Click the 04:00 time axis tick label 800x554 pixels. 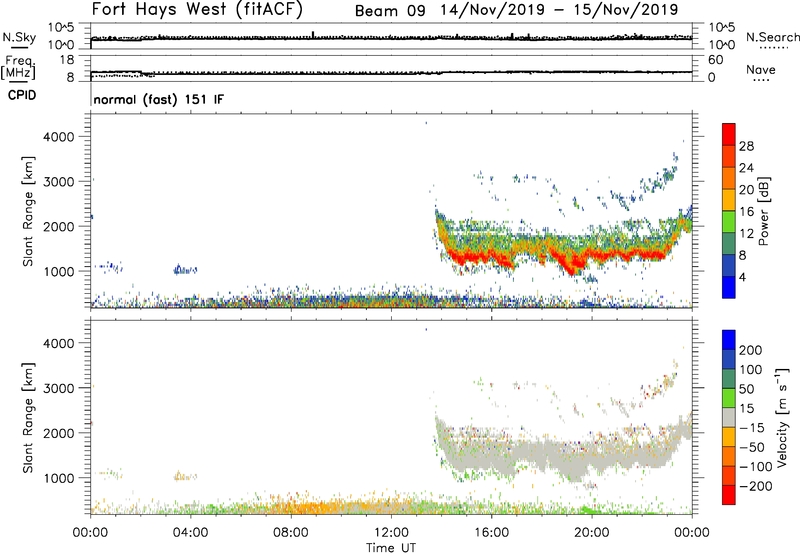(x=190, y=533)
